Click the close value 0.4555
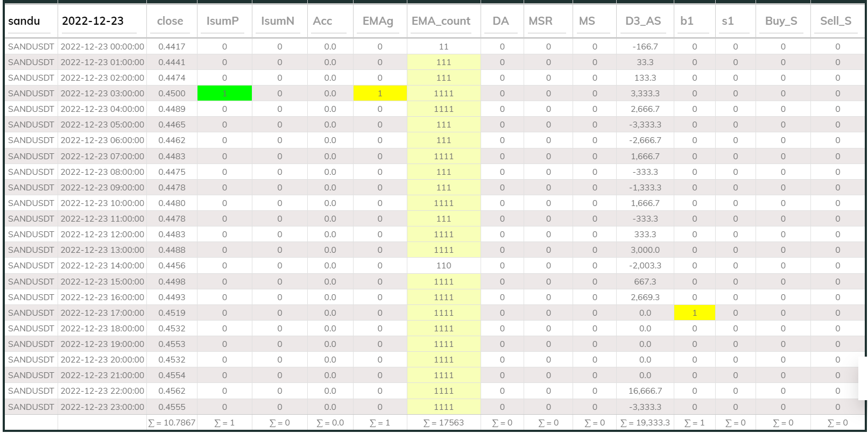The height and width of the screenshot is (433, 868). (172, 407)
